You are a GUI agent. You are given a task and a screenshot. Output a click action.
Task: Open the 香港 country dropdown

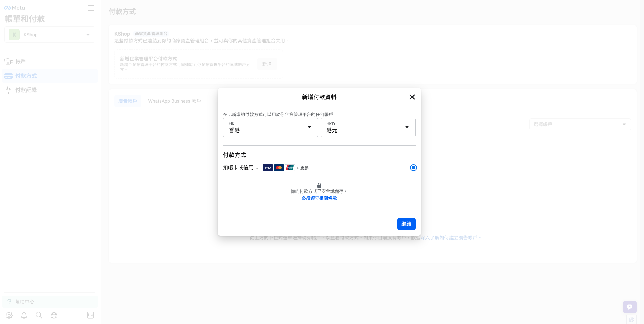click(x=270, y=127)
